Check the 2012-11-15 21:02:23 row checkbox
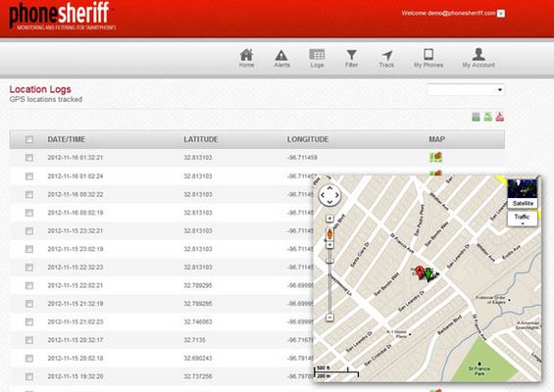The width and height of the screenshot is (554, 392). pos(29,321)
